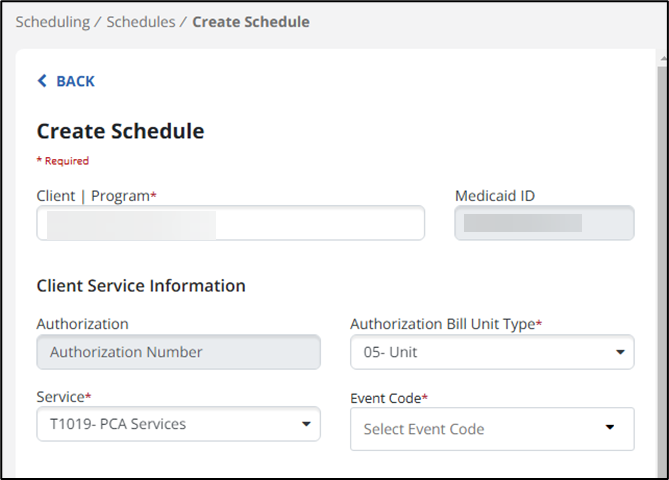Viewport: 669px width, 480px height.
Task: Click the Authorization Number field
Action: (x=178, y=352)
